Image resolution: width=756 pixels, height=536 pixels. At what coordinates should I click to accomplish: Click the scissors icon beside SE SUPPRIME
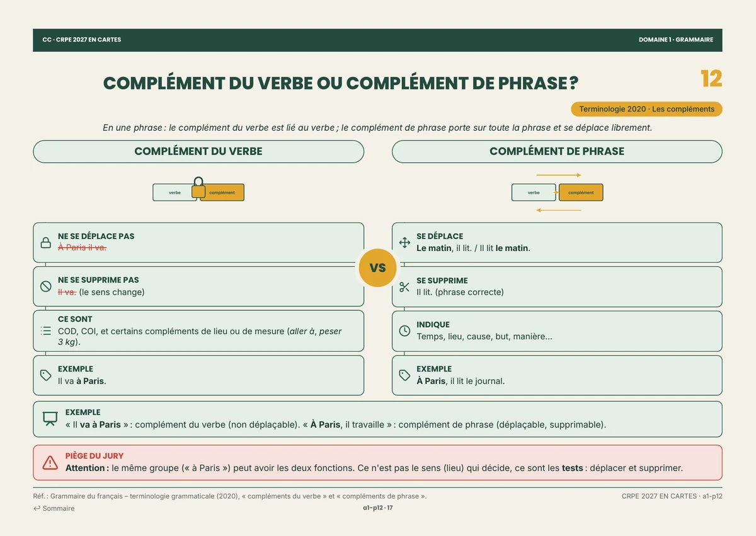pyautogui.click(x=404, y=286)
